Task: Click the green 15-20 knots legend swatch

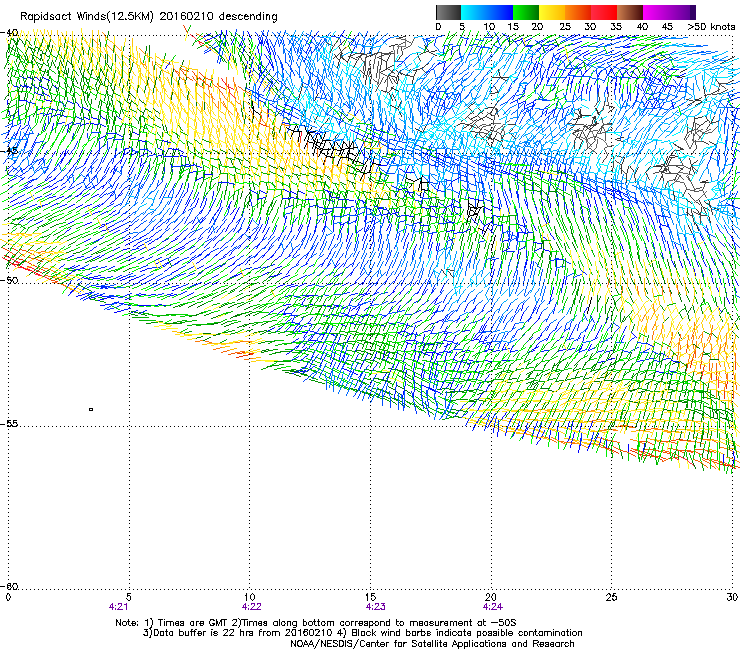Action: (526, 12)
